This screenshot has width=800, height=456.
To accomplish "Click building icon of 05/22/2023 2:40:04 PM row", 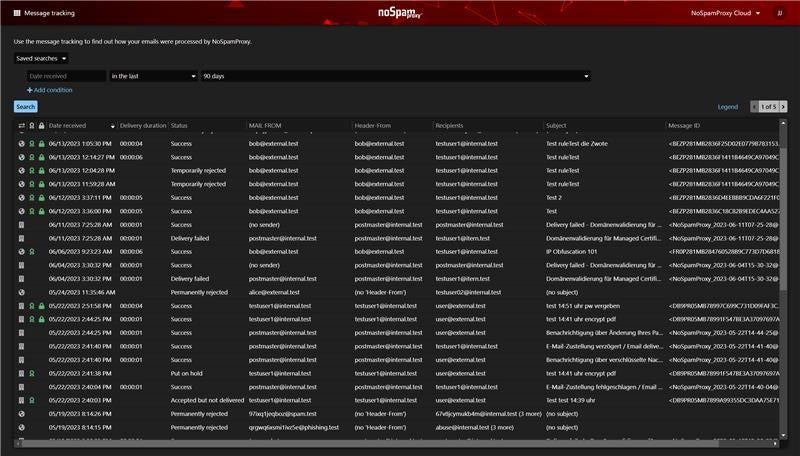I will pos(21,387).
